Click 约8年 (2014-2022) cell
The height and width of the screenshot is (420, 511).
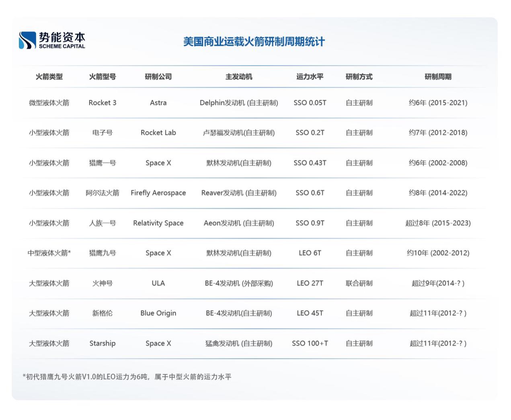pyautogui.click(x=438, y=193)
